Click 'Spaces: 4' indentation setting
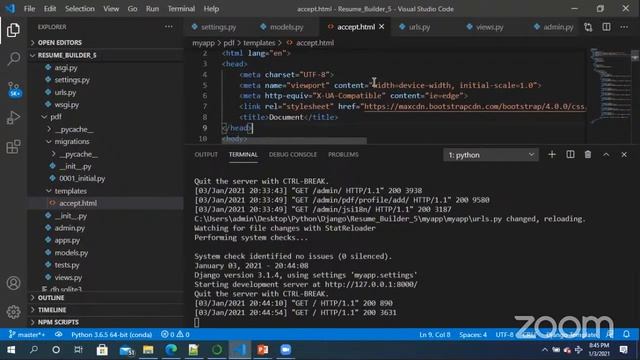The width and height of the screenshot is (640, 360). tap(473, 334)
